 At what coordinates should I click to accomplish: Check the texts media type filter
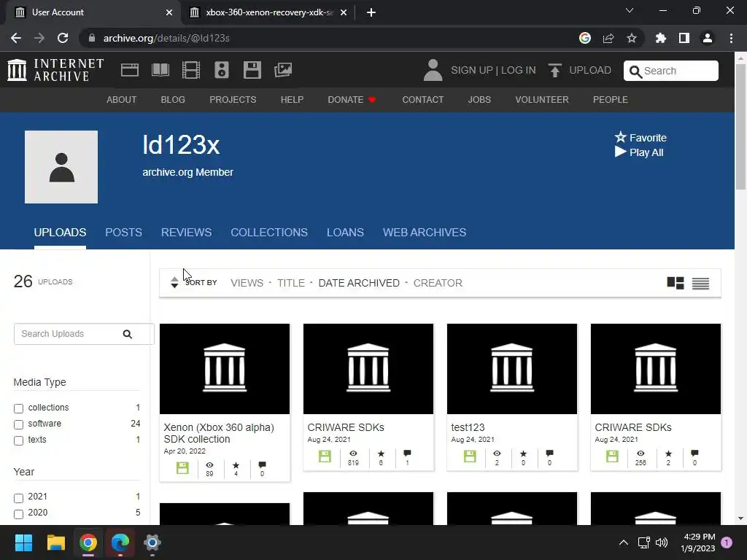[18, 440]
